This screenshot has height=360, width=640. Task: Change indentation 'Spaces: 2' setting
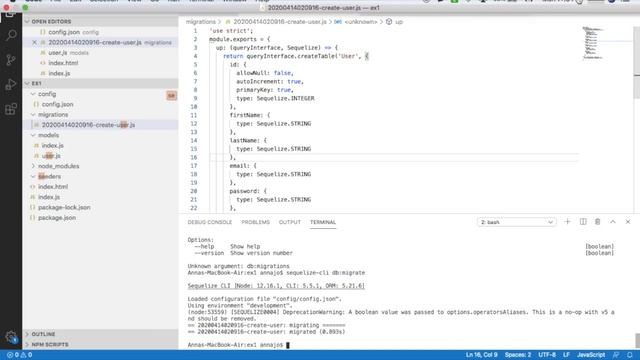[x=518, y=355]
